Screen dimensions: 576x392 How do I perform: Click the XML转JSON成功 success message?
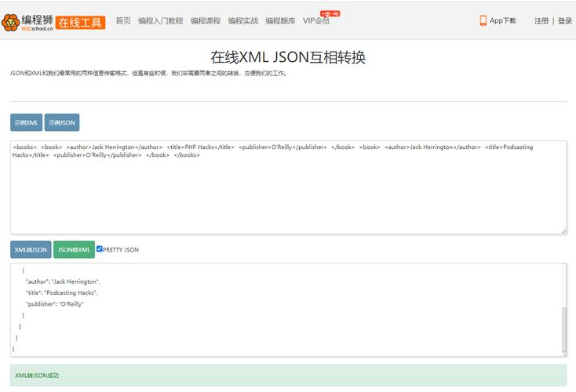[288, 375]
